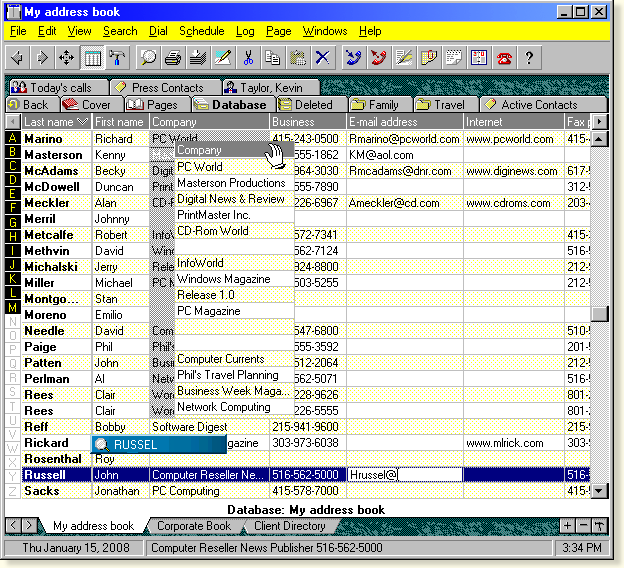Click the import stack arrow icon
624x568 pixels.
click(x=198, y=58)
